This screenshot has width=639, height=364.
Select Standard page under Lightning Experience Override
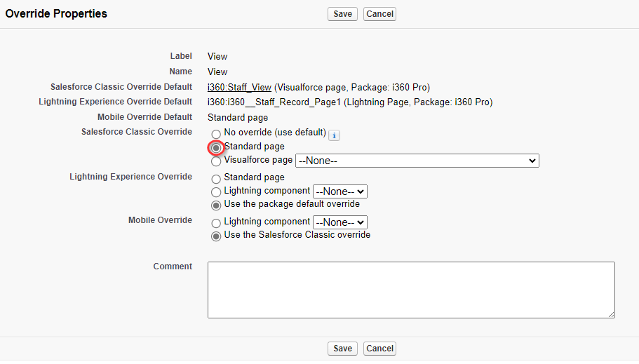[x=216, y=179]
